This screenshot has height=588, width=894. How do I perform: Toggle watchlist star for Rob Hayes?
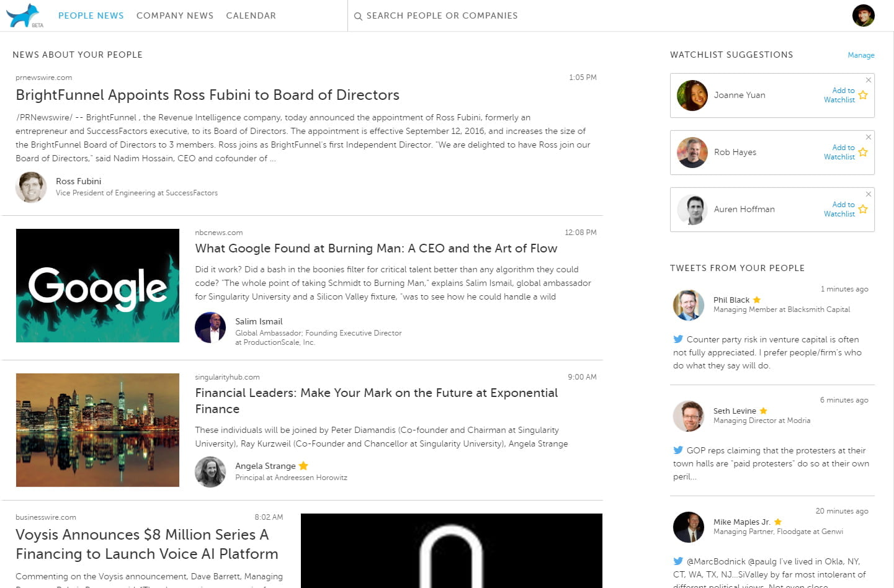pos(863,152)
